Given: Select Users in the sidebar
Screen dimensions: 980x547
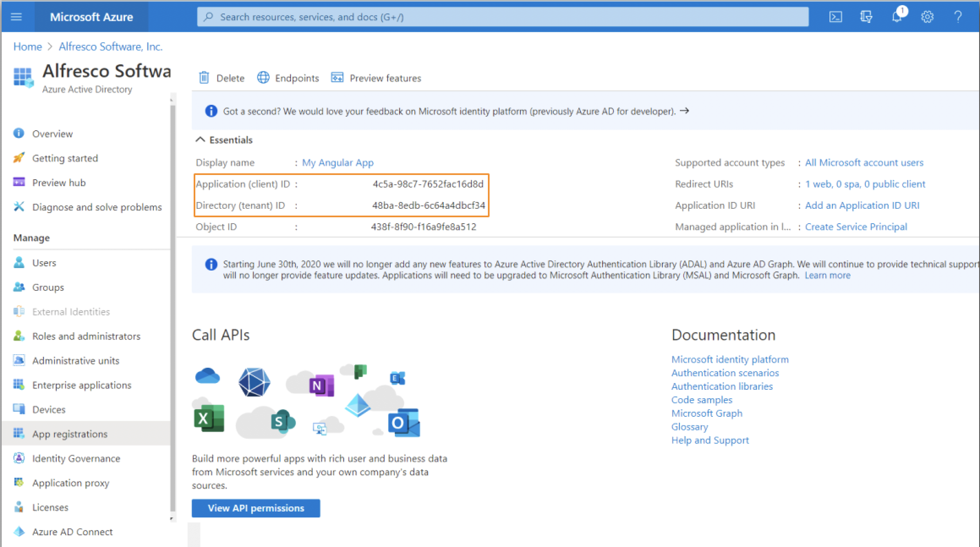Looking at the screenshot, I should click(44, 263).
